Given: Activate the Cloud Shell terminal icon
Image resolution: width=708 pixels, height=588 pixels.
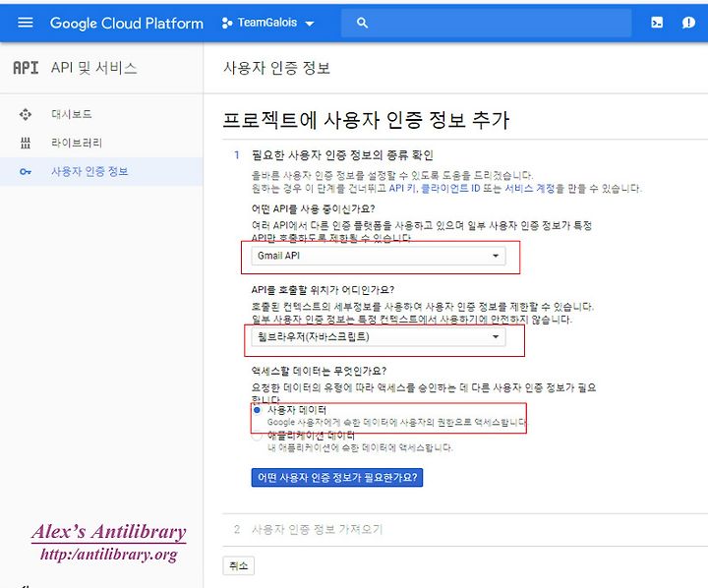Looking at the screenshot, I should coord(657,23).
